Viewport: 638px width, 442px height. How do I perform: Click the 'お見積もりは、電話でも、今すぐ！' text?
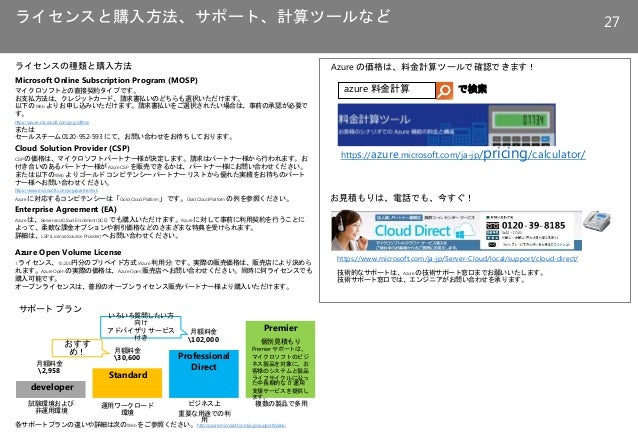tap(401, 198)
